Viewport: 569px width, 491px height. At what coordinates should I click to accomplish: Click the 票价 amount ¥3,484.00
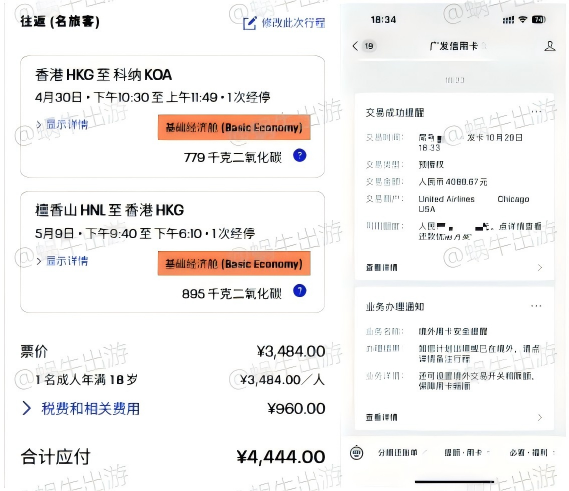pyautogui.click(x=291, y=351)
